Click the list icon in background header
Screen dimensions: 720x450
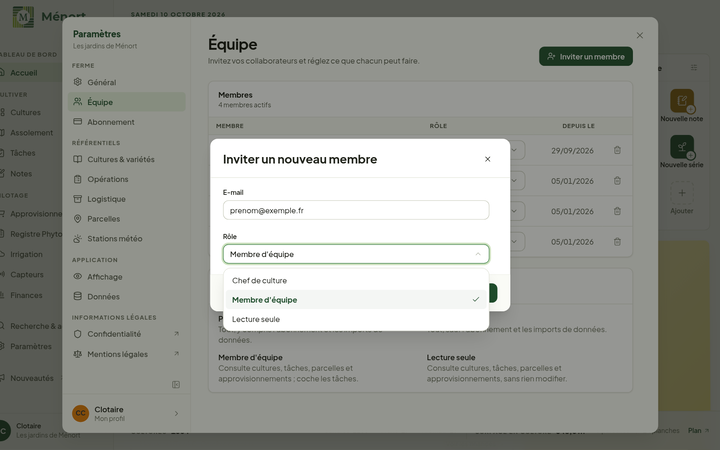coord(694,68)
